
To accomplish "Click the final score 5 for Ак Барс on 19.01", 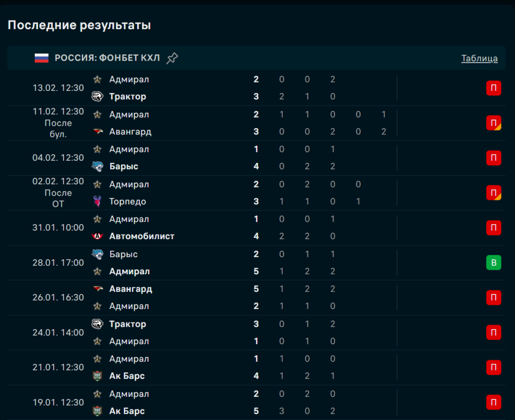I will click(256, 411).
